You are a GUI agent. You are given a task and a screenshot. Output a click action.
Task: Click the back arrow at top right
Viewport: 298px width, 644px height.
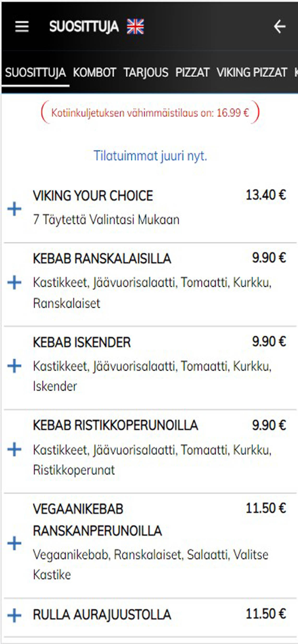coord(280,27)
